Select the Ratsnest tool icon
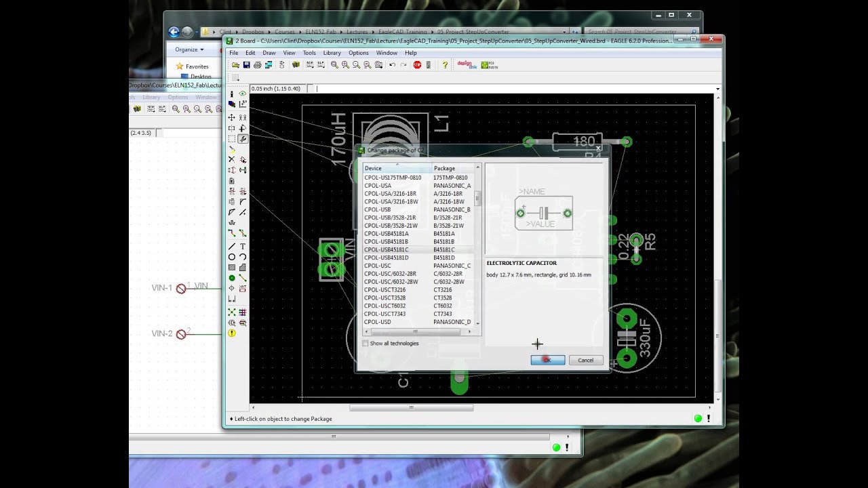Image resolution: width=868 pixels, height=488 pixels. 232,312
